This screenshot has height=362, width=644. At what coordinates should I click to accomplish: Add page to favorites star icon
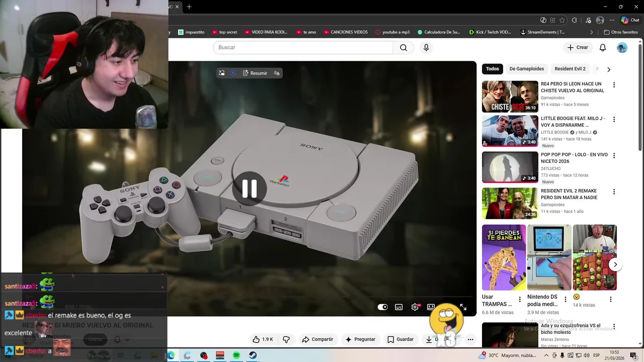click(x=562, y=20)
